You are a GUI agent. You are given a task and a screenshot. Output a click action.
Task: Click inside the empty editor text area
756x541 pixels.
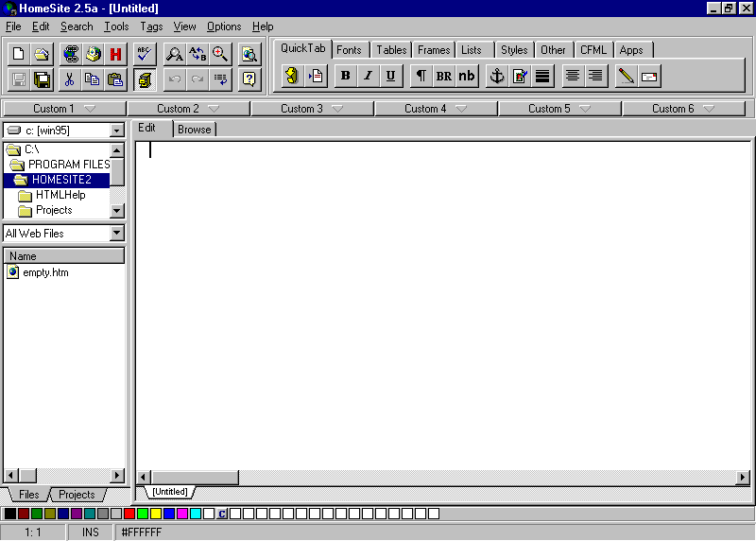443,305
